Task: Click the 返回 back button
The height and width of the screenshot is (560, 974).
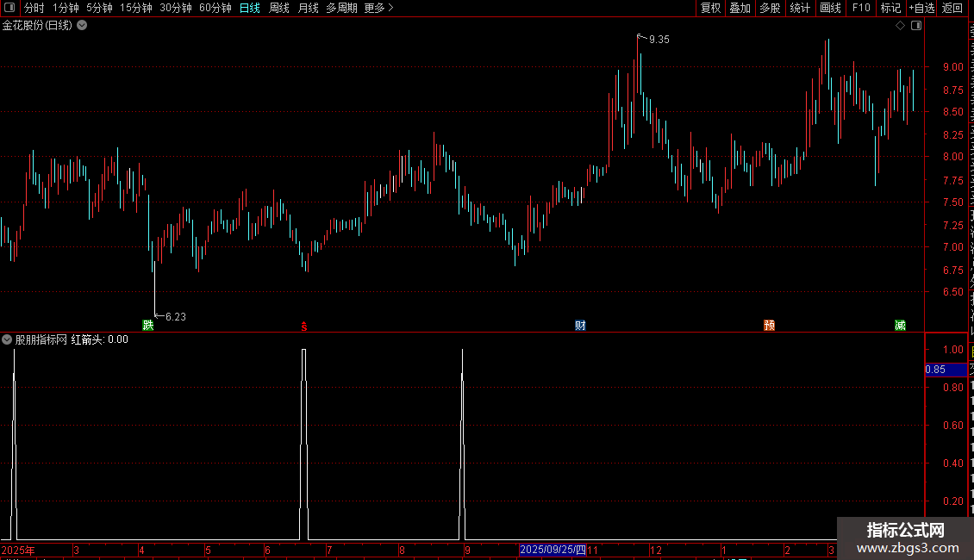Action: coord(952,8)
